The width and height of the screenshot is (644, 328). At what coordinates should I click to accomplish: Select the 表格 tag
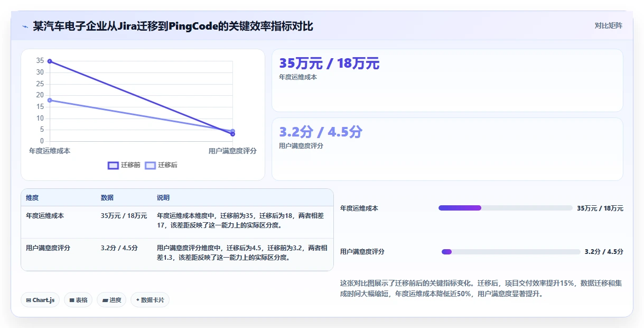78,300
